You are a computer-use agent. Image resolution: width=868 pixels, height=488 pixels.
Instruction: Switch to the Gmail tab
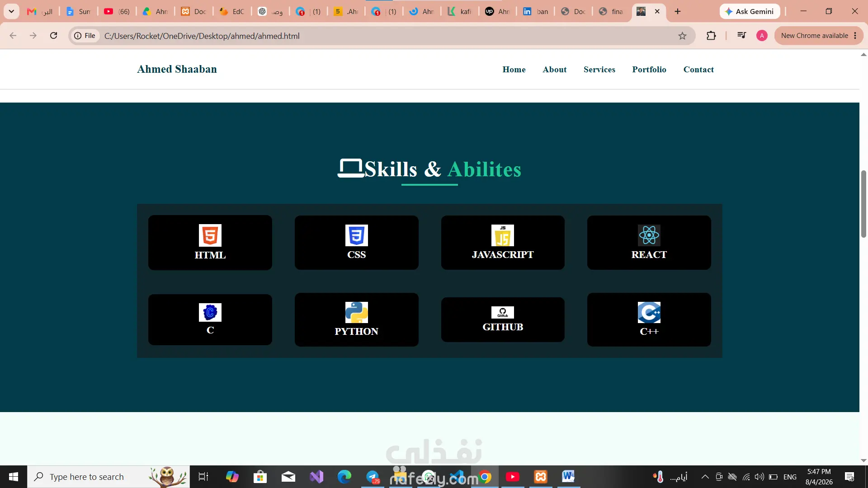pos(40,11)
